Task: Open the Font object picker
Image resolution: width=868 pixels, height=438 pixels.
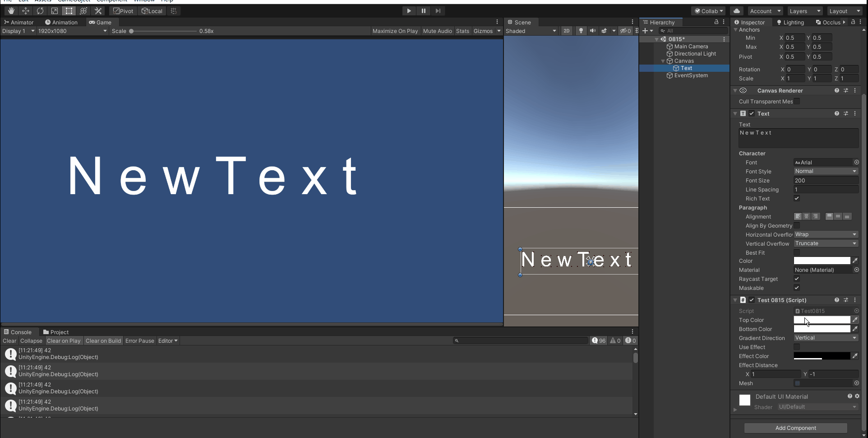Action: [x=856, y=162]
